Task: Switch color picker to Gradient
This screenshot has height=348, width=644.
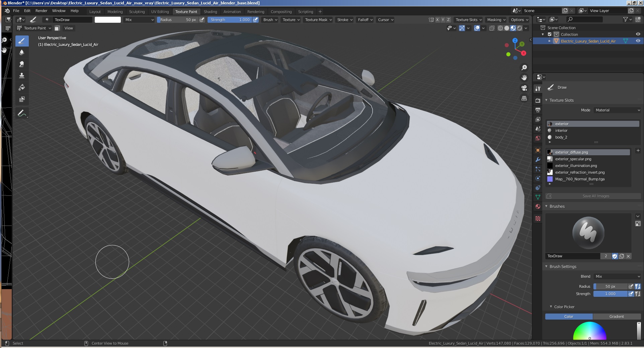Action: [x=617, y=317]
